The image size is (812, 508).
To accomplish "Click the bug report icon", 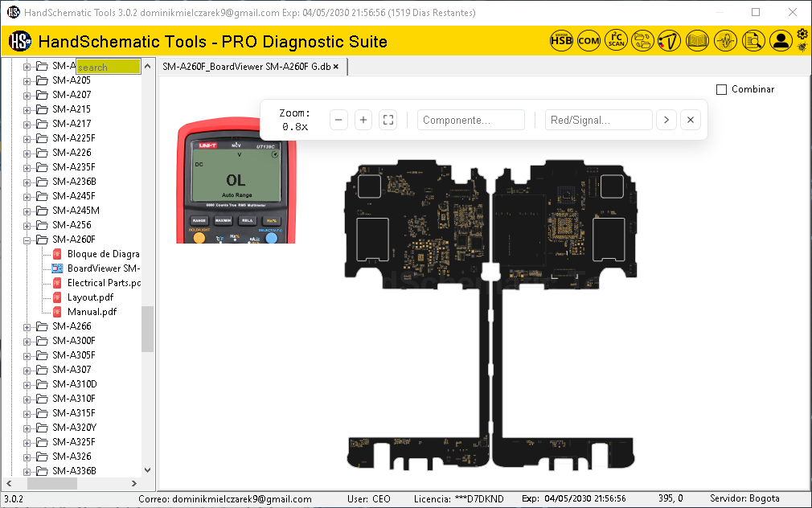I will [x=802, y=47].
